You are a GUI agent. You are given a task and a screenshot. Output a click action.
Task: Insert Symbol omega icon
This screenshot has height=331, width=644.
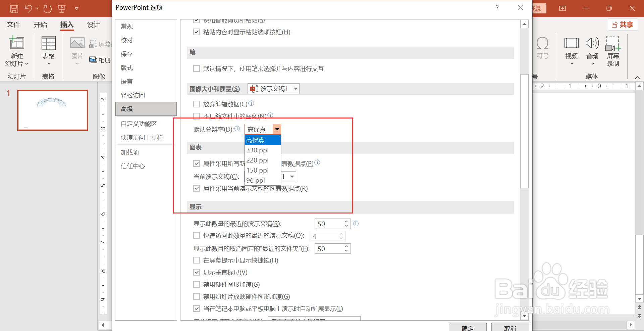click(x=542, y=43)
